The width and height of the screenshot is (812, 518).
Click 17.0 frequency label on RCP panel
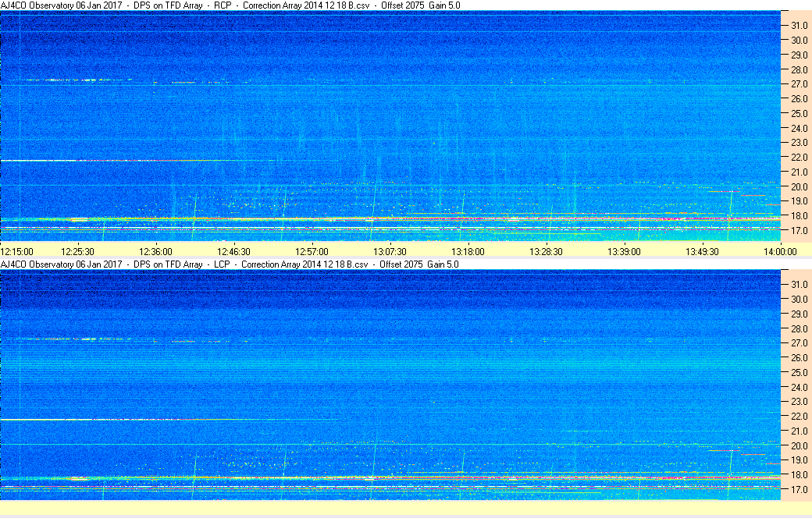(796, 231)
